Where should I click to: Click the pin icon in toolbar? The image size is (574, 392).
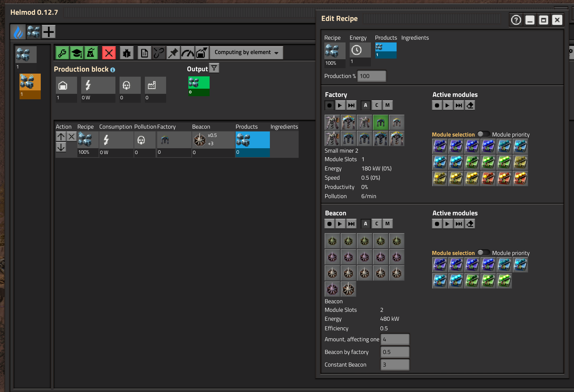coord(173,53)
